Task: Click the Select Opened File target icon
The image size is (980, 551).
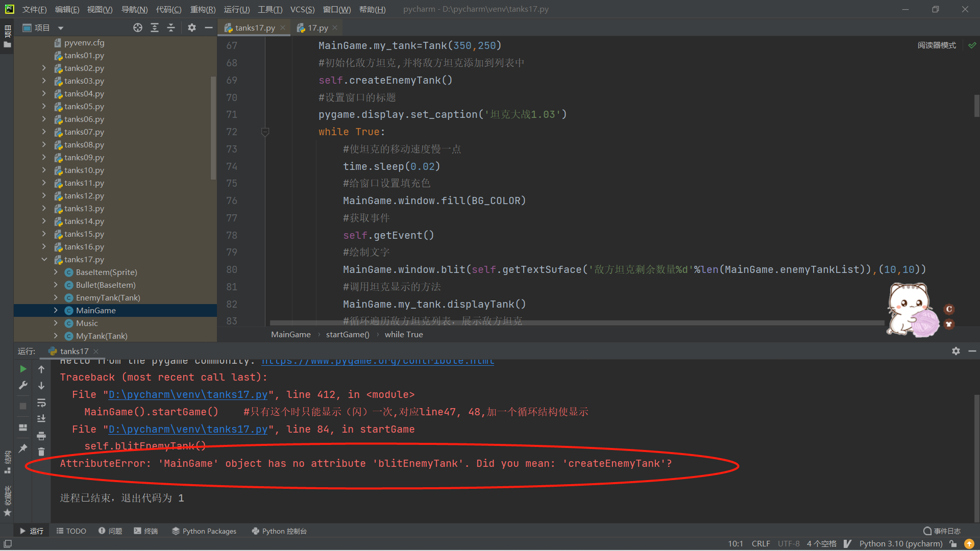Action: pyautogui.click(x=138, y=28)
